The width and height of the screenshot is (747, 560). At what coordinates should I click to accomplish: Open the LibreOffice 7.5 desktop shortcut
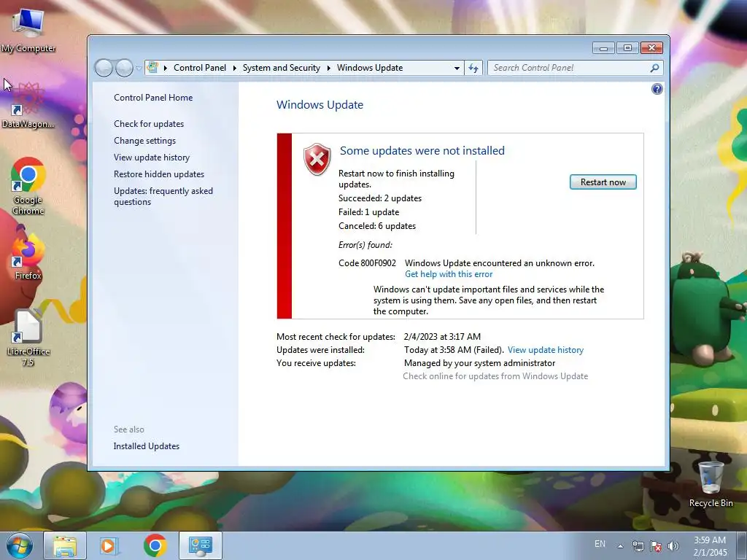pyautogui.click(x=28, y=338)
